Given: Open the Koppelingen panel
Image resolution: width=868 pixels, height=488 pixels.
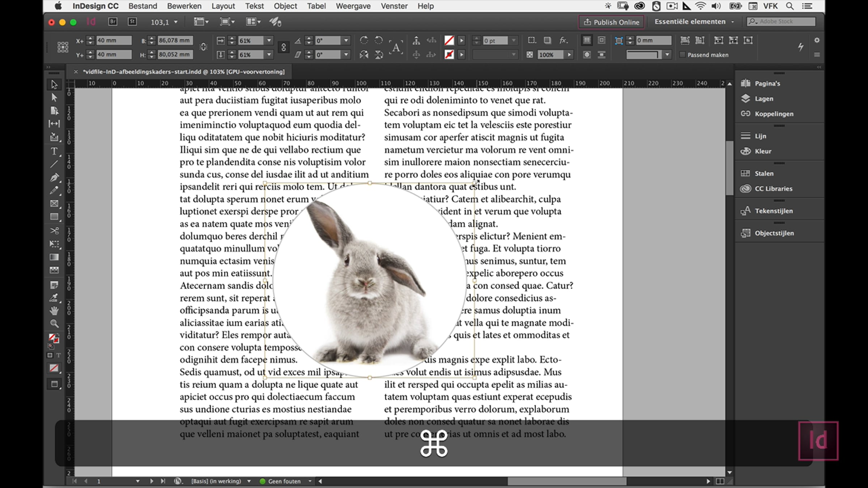Looking at the screenshot, I should (774, 114).
